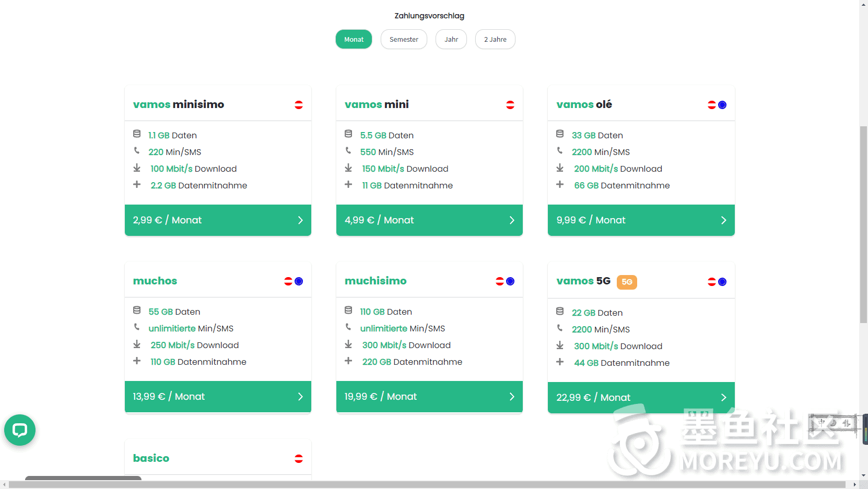Choose the 19,99 € / Monat plan
The width and height of the screenshot is (868, 489).
pyautogui.click(x=429, y=397)
